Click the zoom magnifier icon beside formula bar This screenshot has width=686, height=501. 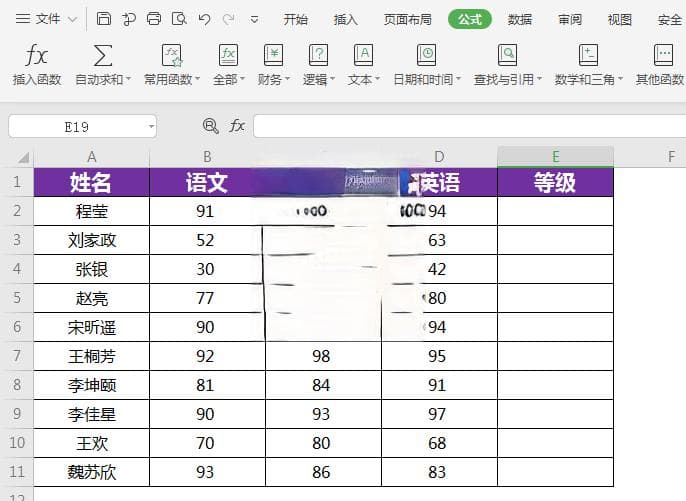210,126
